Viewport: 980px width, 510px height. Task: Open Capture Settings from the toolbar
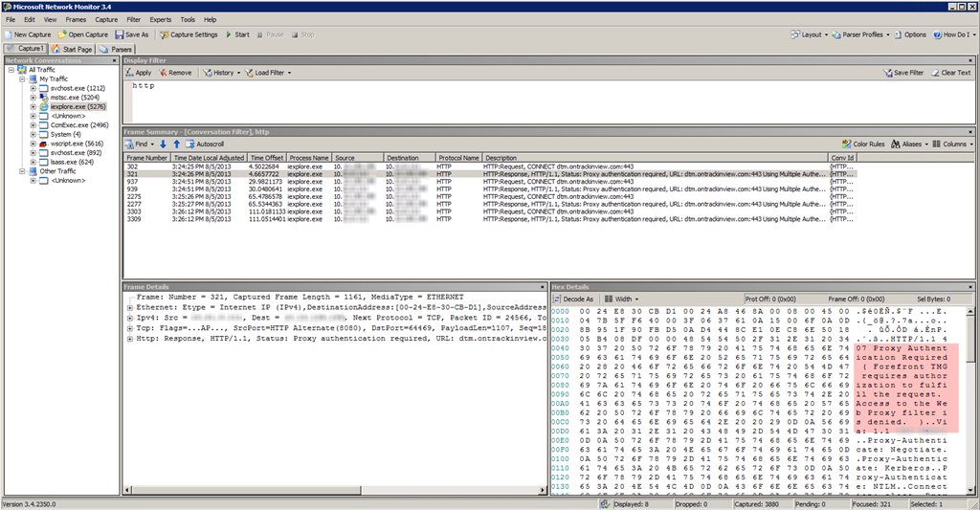193,34
